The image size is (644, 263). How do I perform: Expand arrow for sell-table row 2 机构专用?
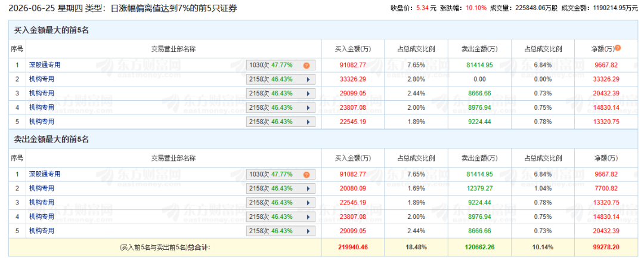click(x=308, y=188)
